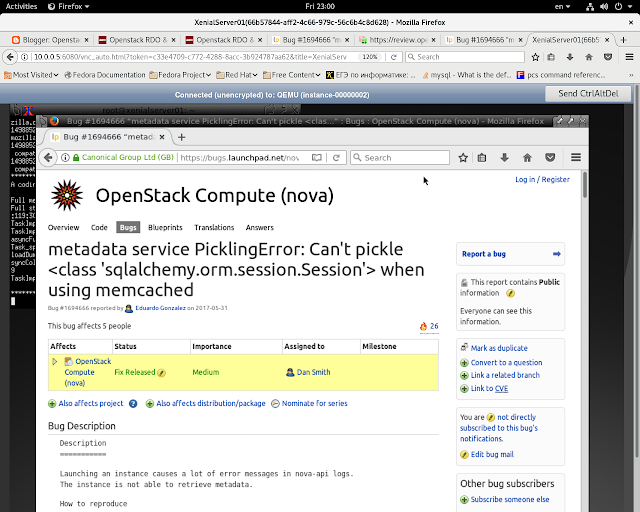Edit public information visibility pencil
Screen dimensions: 640x512
(510, 293)
